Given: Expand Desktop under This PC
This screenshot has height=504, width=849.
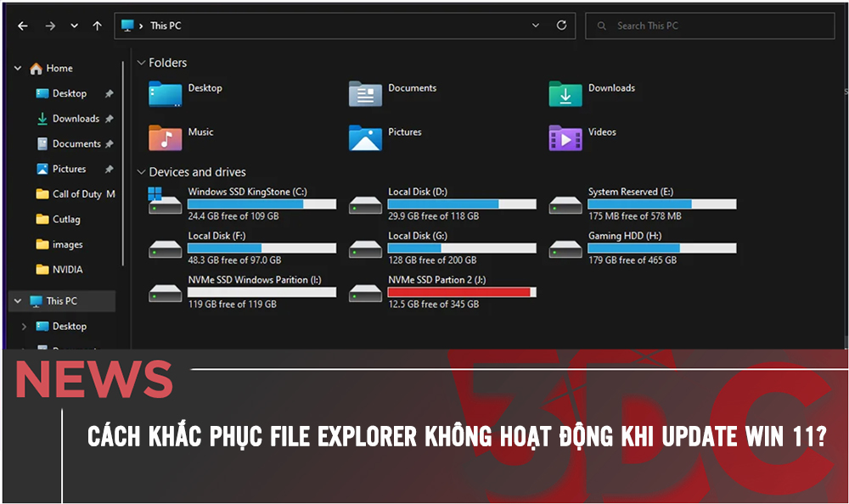Looking at the screenshot, I should (24, 327).
